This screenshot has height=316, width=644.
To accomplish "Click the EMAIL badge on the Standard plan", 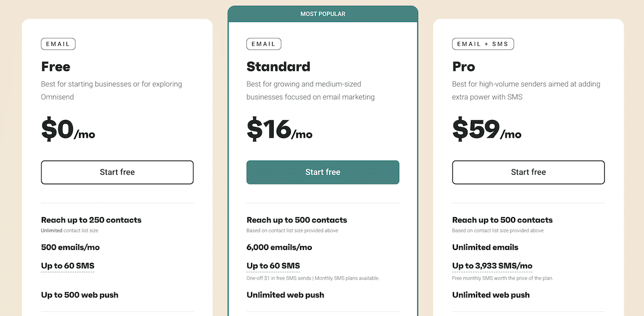I will click(x=264, y=44).
